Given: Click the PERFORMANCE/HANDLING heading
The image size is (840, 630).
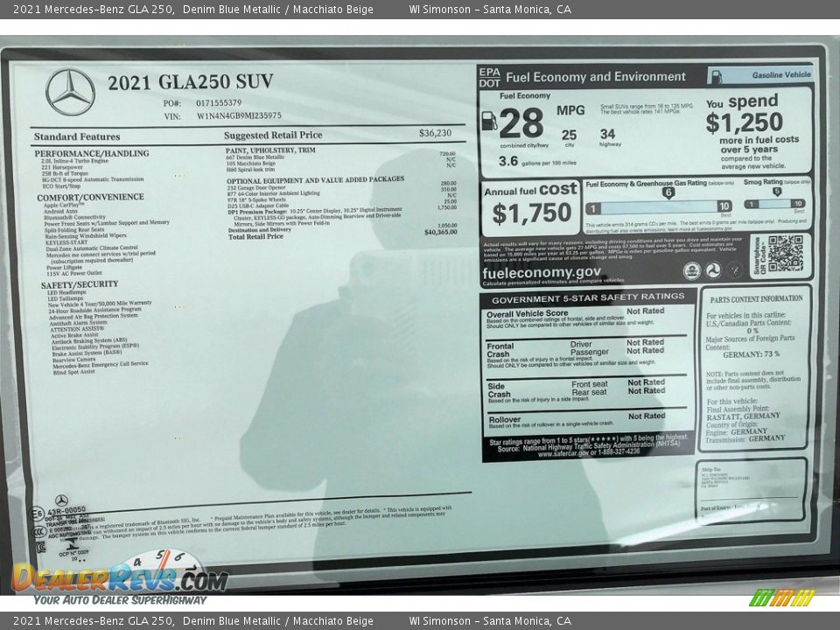Looking at the screenshot, I should [x=92, y=153].
